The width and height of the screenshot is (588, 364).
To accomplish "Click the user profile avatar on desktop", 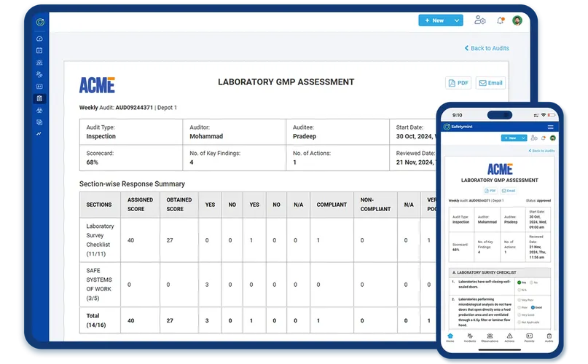I will (517, 20).
